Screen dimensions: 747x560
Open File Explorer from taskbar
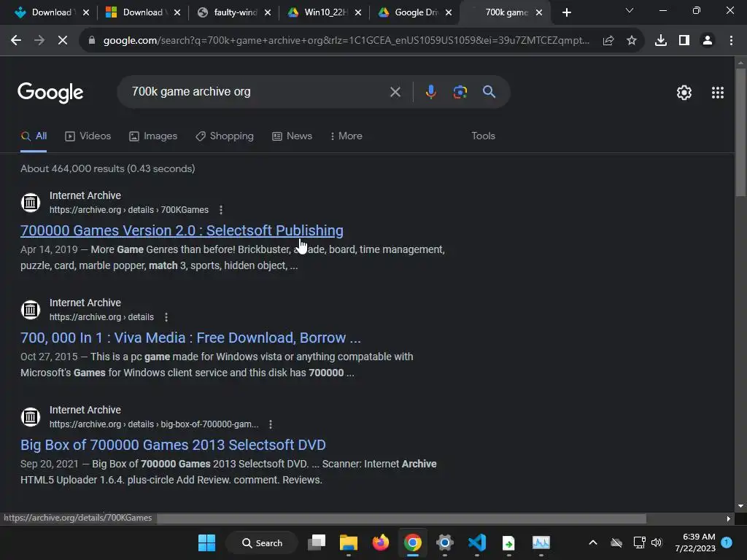click(348, 542)
